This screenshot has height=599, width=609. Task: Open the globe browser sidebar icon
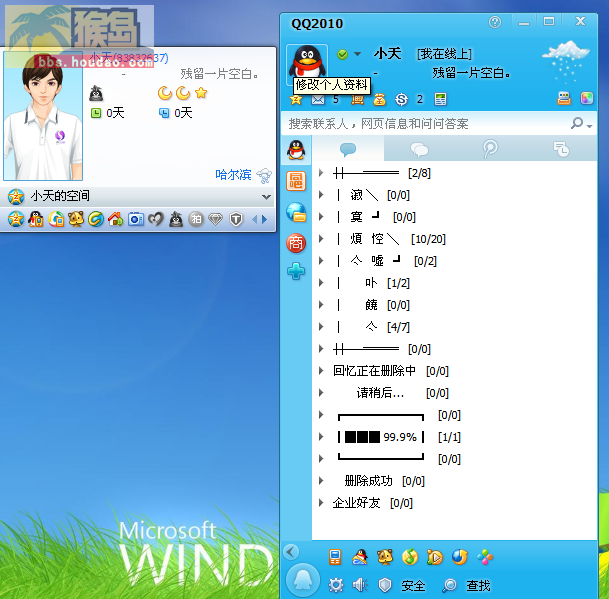pyautogui.click(x=296, y=212)
